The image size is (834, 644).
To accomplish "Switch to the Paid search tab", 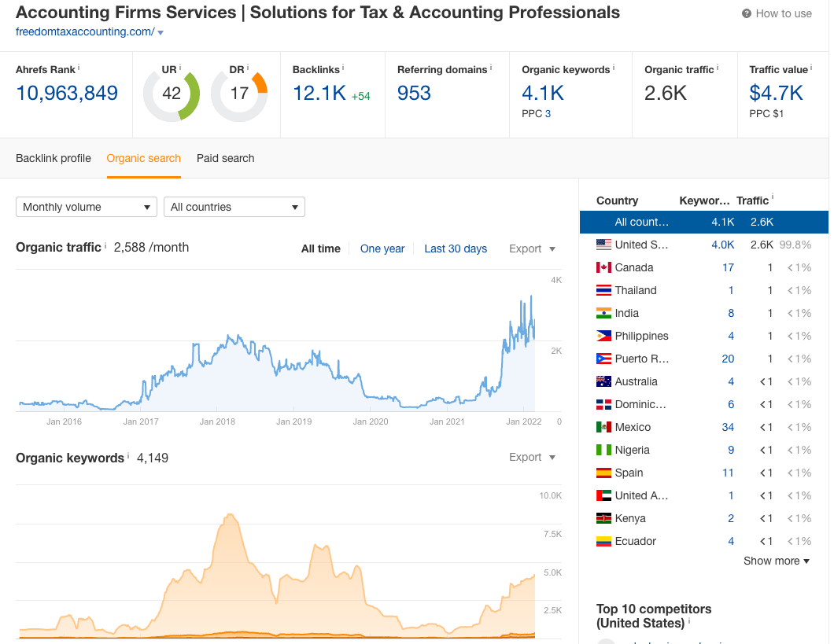I will (x=226, y=158).
